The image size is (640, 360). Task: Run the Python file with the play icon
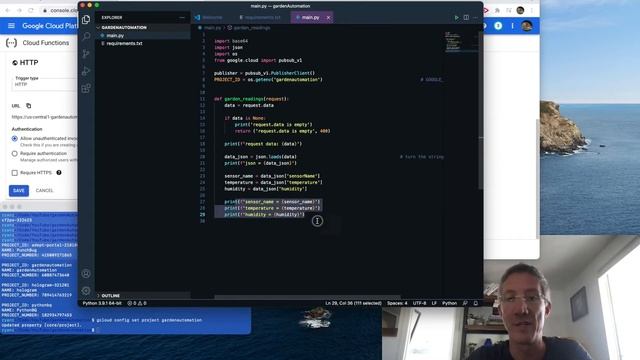[x=456, y=18]
